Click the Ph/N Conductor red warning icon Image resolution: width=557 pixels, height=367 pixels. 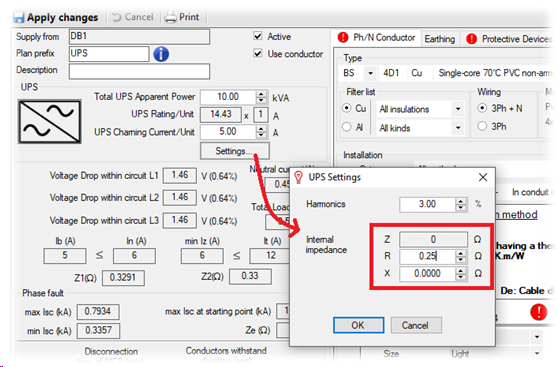click(343, 37)
